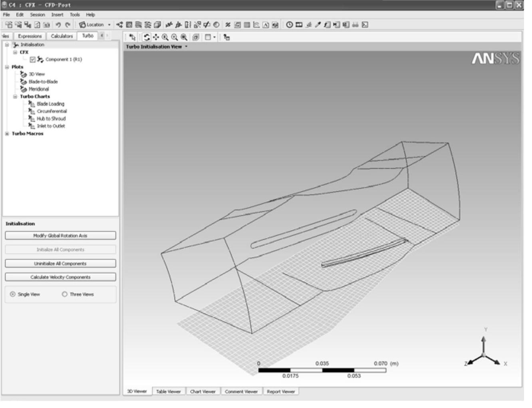The image size is (532, 408).
Task: Click the Table icon in toolbar
Action: coord(247,25)
